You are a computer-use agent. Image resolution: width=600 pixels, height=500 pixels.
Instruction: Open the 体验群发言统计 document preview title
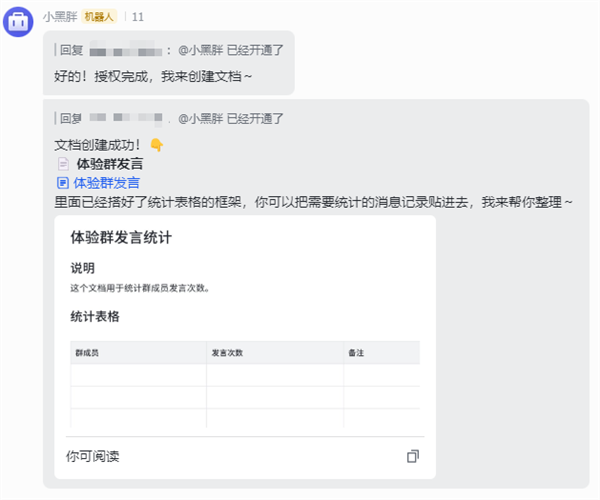(121, 238)
